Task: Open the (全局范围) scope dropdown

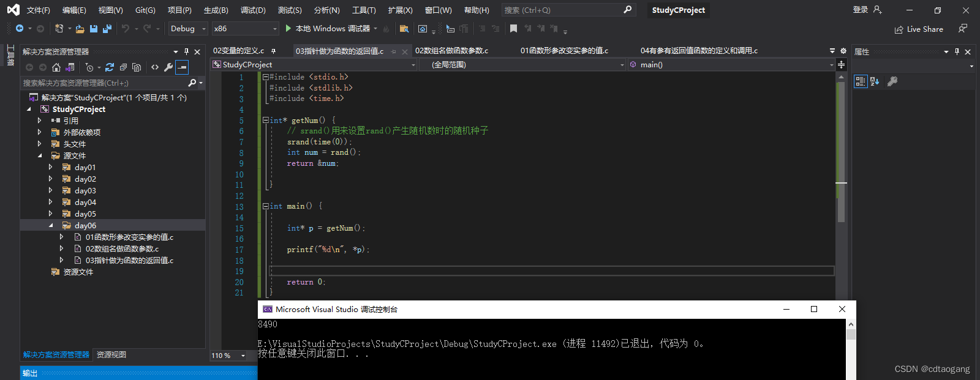Action: tap(522, 64)
